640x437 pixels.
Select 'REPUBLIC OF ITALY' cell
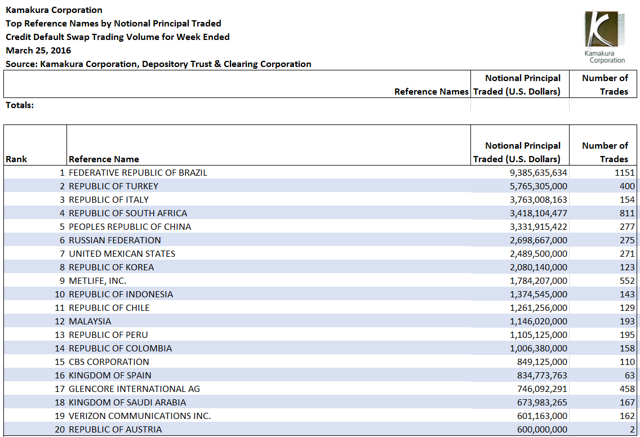point(109,200)
